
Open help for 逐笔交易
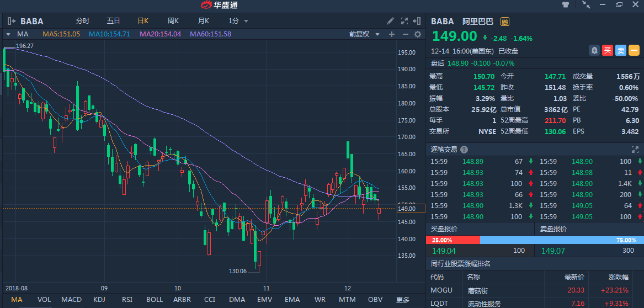(464, 150)
